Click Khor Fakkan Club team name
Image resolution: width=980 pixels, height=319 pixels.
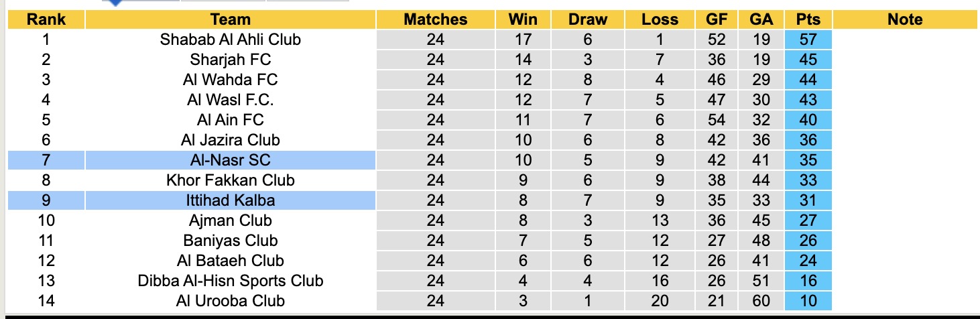(x=230, y=180)
